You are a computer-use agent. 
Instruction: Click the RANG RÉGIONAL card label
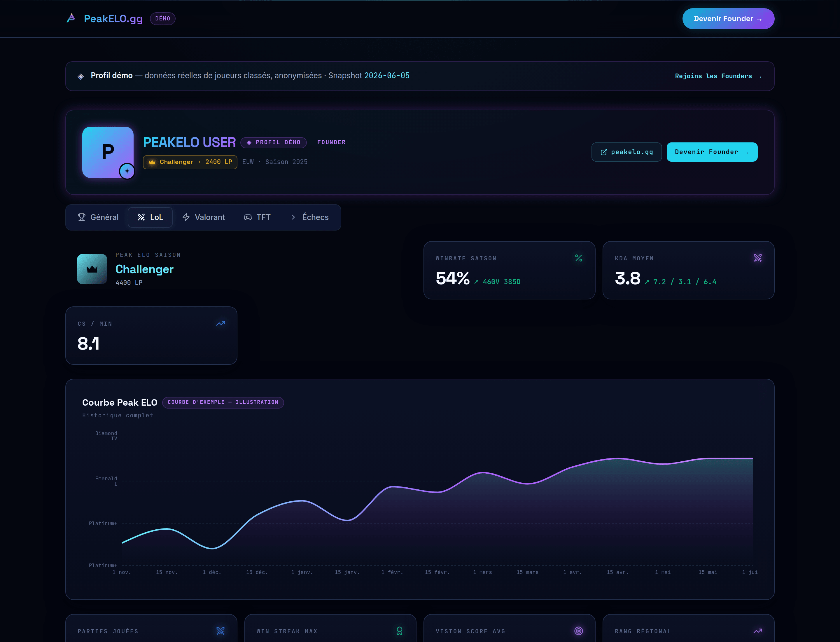tap(643, 632)
